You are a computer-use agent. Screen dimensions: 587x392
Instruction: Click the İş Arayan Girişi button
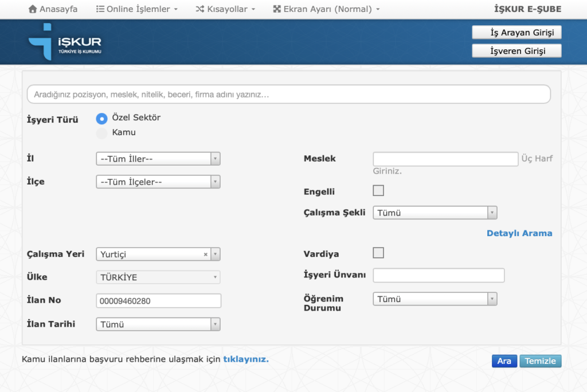tap(516, 33)
